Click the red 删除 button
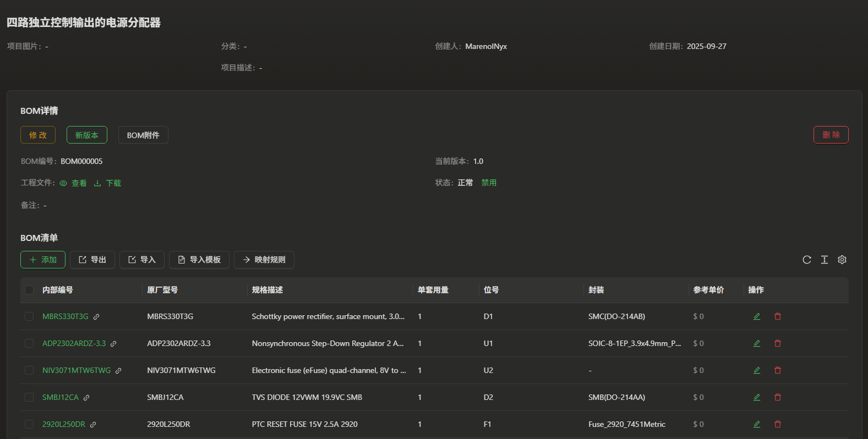 click(831, 135)
